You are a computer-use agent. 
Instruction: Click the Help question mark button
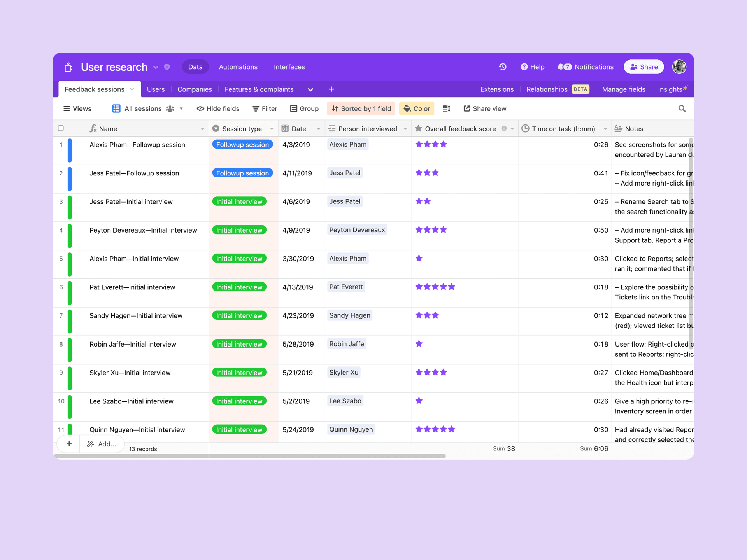532,67
